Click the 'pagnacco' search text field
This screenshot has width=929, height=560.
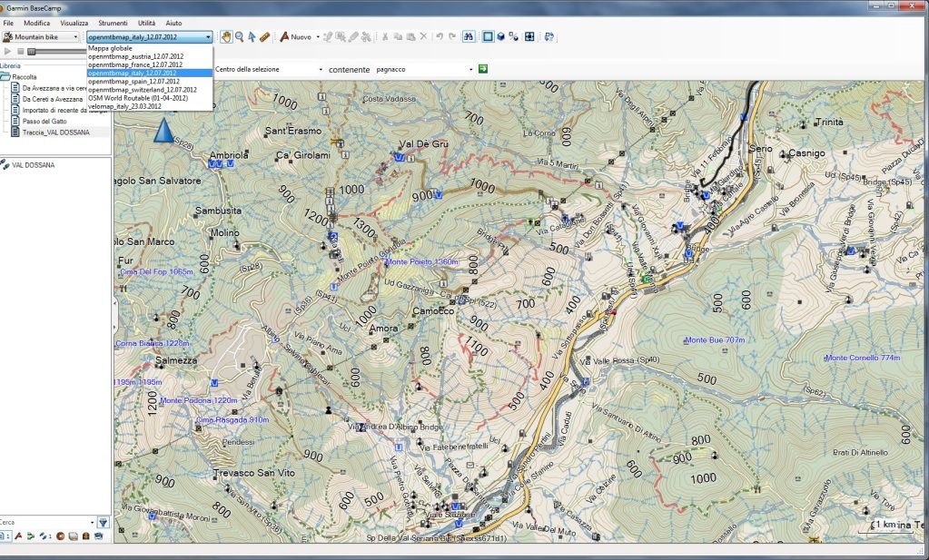[420, 69]
